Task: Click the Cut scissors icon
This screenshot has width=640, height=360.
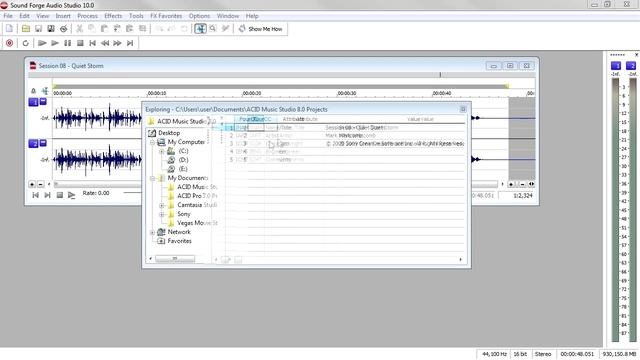Action: (x=80, y=29)
